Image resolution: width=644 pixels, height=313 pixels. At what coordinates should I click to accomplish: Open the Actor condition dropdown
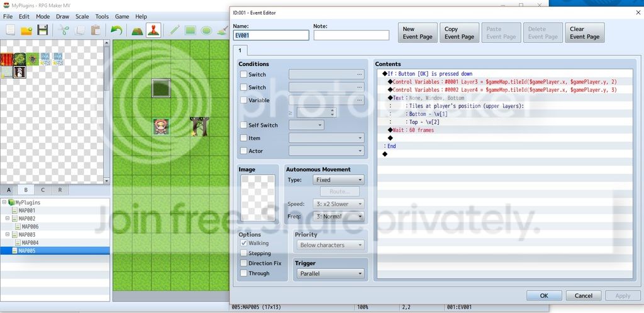click(x=326, y=151)
